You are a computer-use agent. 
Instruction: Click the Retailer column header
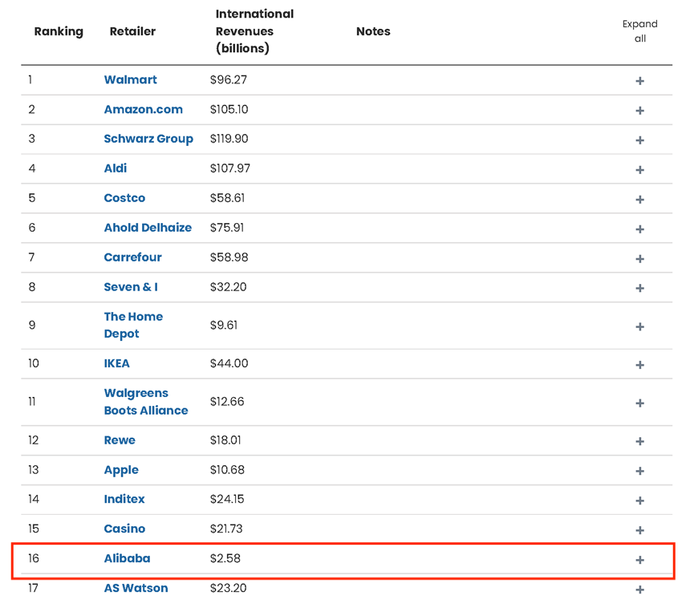pyautogui.click(x=132, y=31)
